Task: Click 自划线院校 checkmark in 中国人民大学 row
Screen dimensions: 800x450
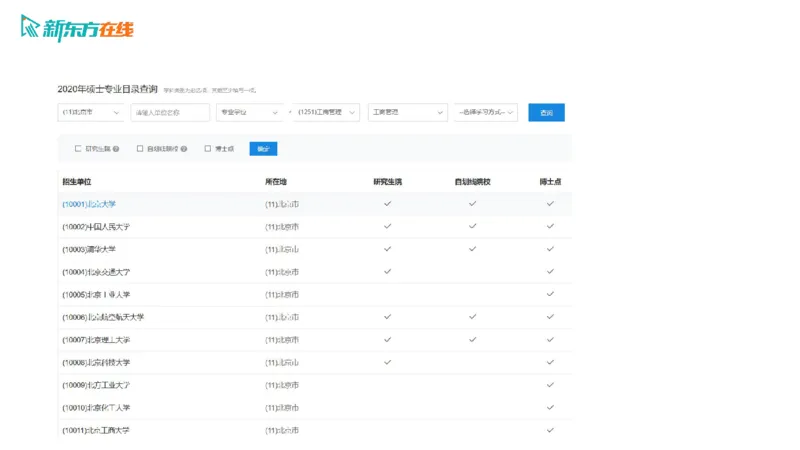Action: [472, 226]
